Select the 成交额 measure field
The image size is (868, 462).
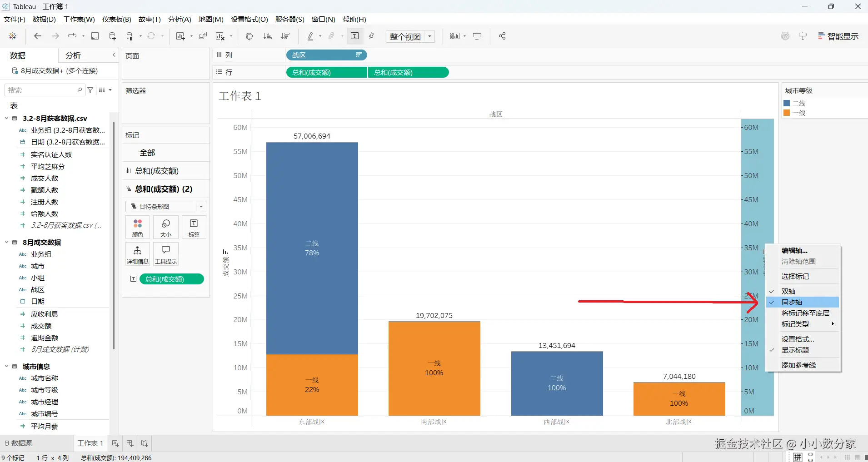(41, 326)
